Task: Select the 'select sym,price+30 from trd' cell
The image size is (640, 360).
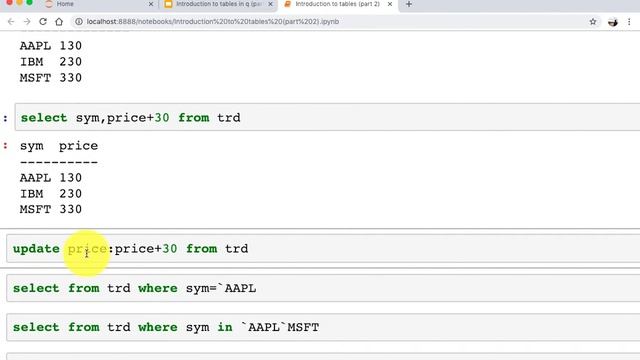Action: click(327, 118)
